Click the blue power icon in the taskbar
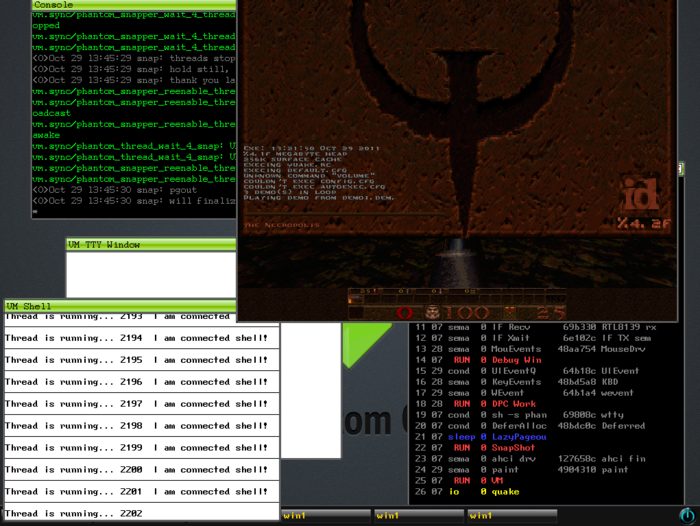Image resolution: width=700 pixels, height=526 pixels. point(687,516)
